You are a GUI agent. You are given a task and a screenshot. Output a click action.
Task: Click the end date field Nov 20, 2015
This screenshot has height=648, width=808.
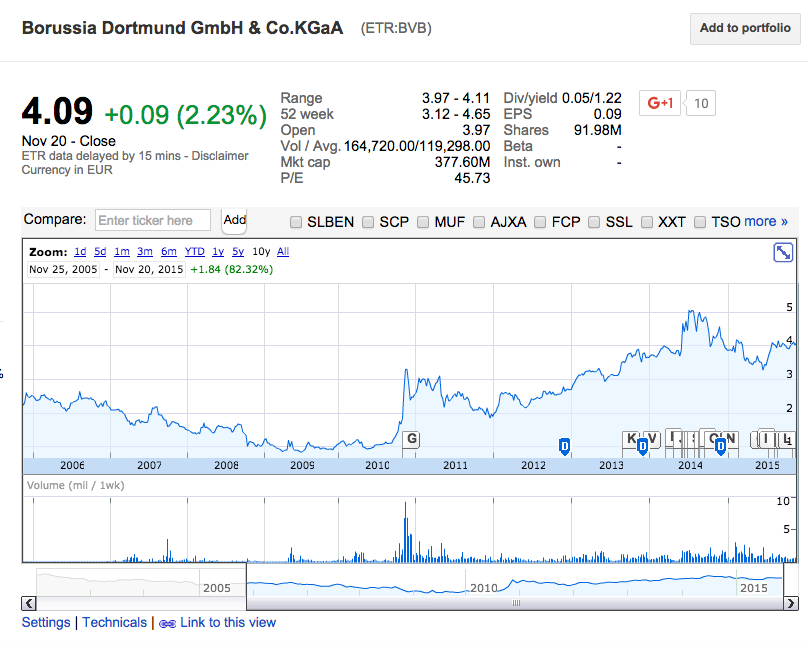click(x=149, y=269)
